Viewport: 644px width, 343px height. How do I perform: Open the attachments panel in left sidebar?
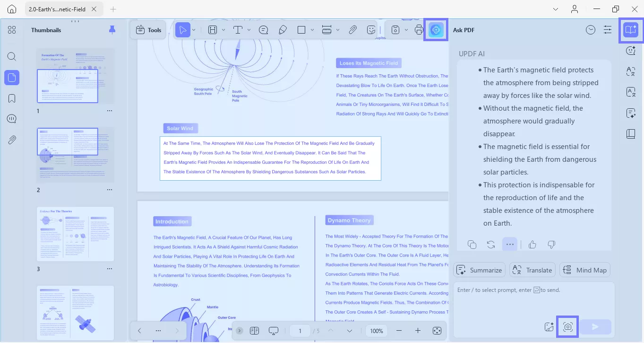12,140
